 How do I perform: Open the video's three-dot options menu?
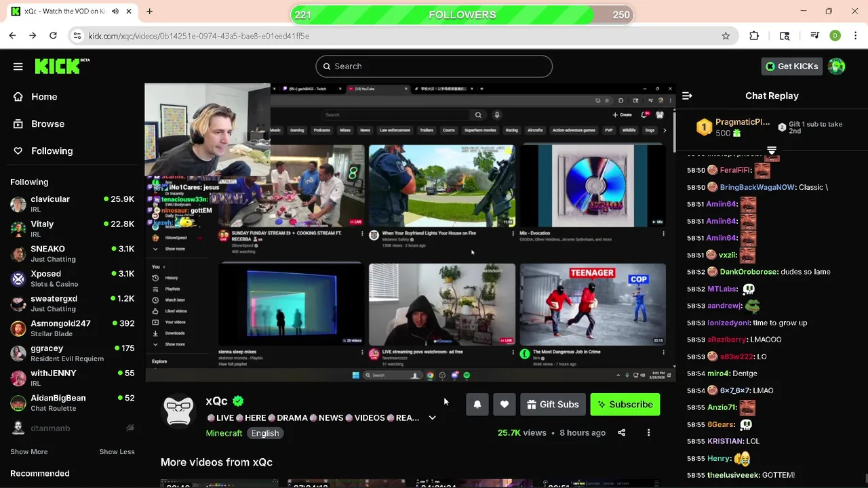[x=648, y=433]
